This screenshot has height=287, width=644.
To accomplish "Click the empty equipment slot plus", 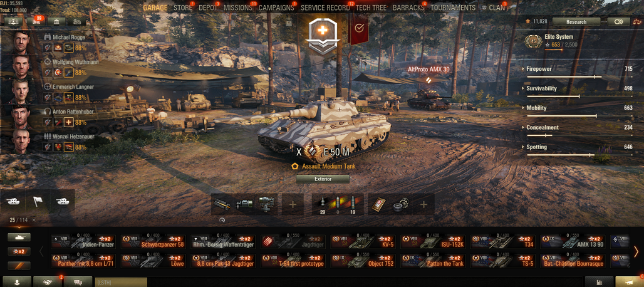I will coord(293,204).
